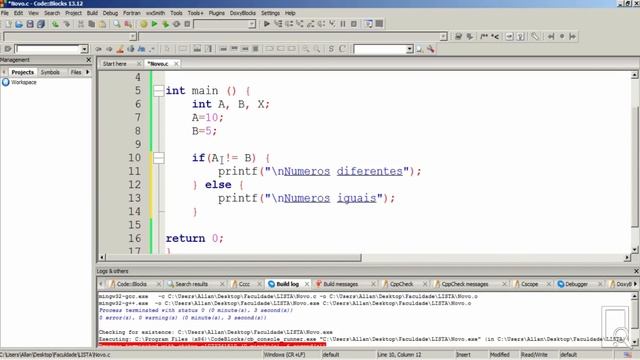The image size is (640, 360).
Task: Open the build target dropdown
Action: 251,24
